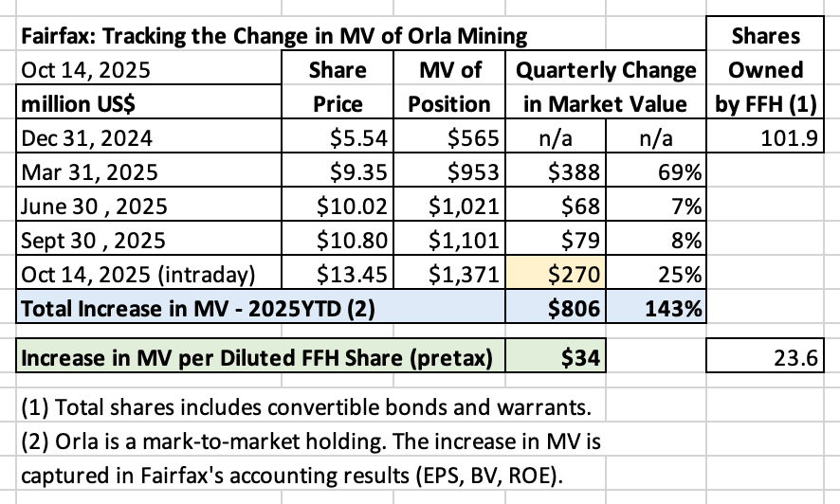Select the 23.6 diluted shares cell
Screen dimensions: 840x504
tap(765, 357)
